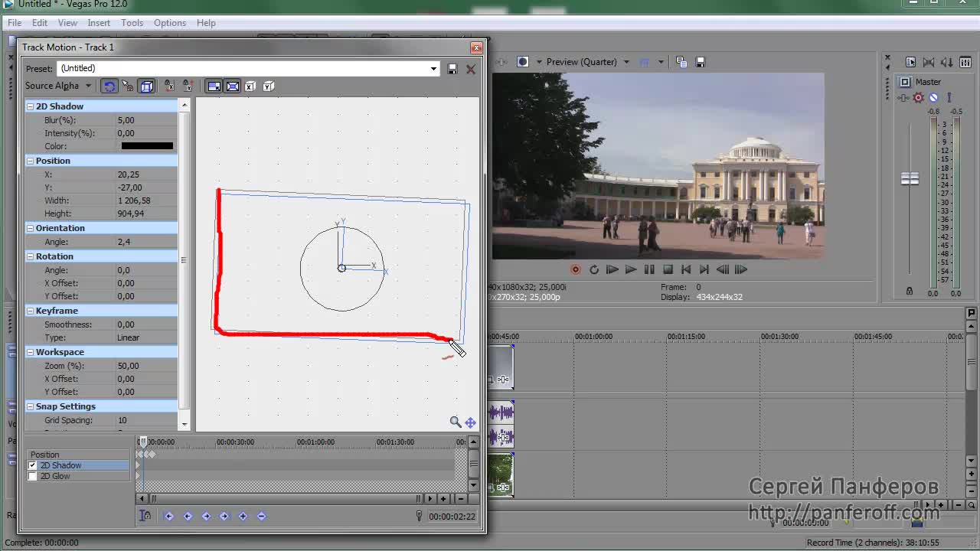The width and height of the screenshot is (980, 551).
Task: Create keyframe with the plus diamond button
Action: click(243, 517)
